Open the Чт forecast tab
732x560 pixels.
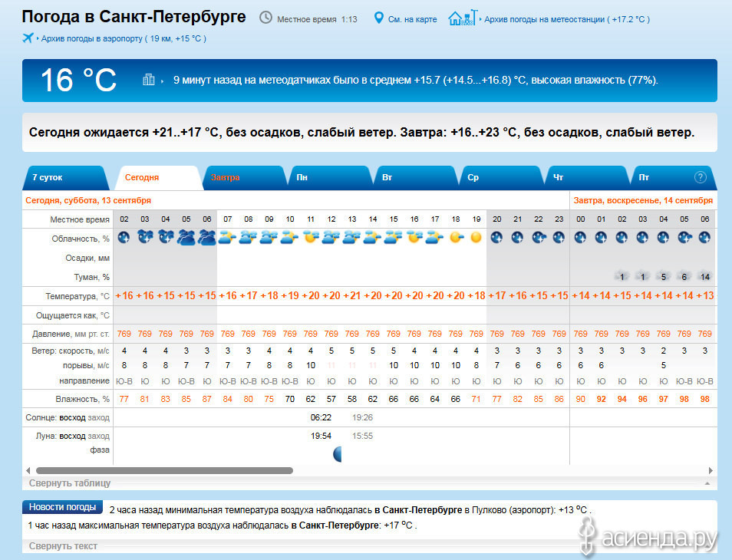coord(587,178)
